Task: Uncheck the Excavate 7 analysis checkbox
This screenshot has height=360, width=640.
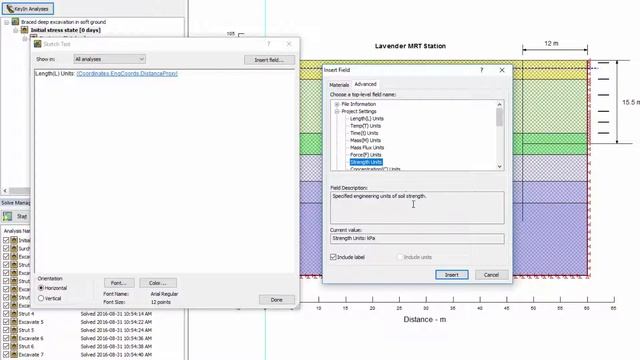Action: [6, 355]
